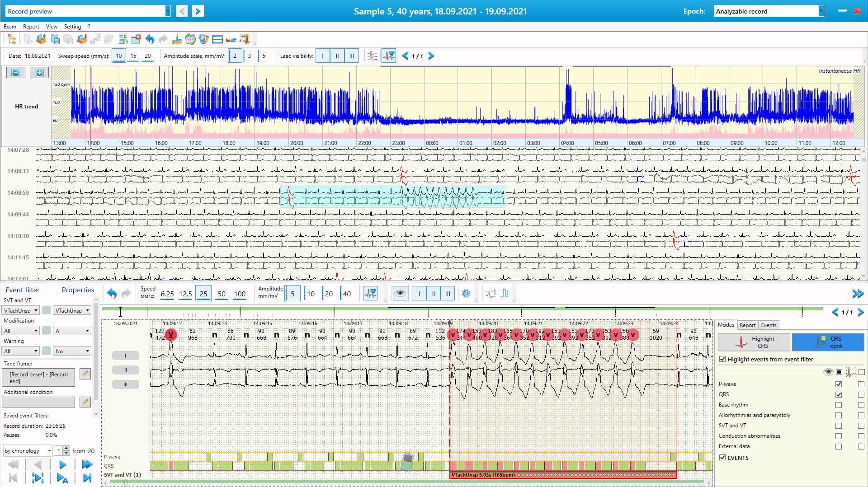Toggle the EVENTS checkbox

pos(722,458)
